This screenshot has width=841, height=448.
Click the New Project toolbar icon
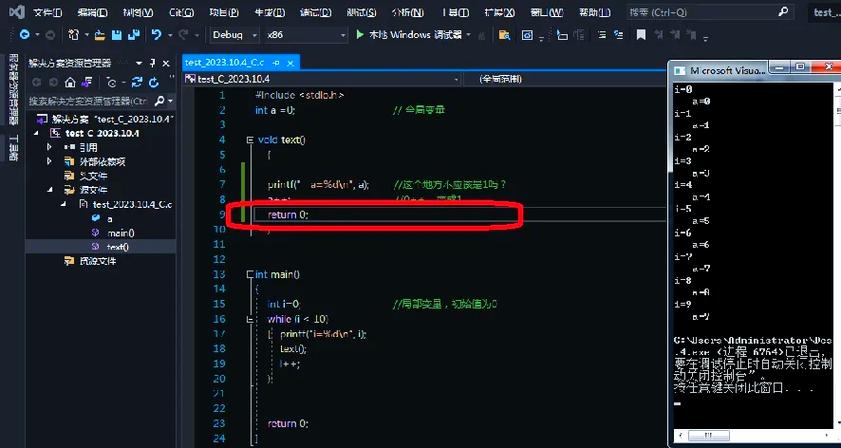73,35
